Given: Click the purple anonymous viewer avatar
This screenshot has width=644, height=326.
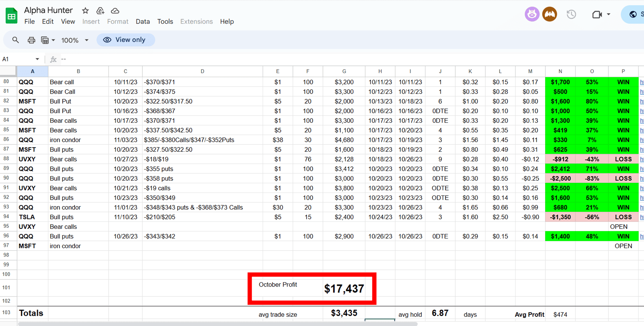Looking at the screenshot, I should pos(532,14).
